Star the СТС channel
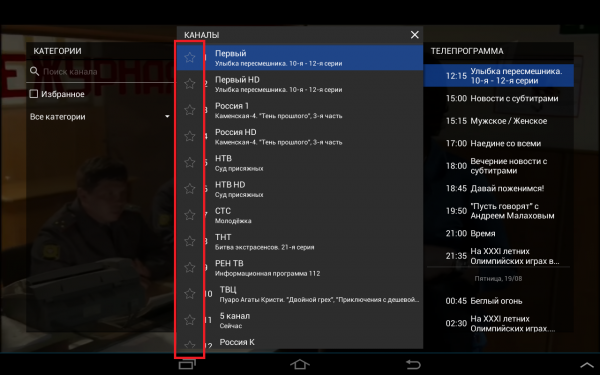The width and height of the screenshot is (600, 375). point(189,215)
